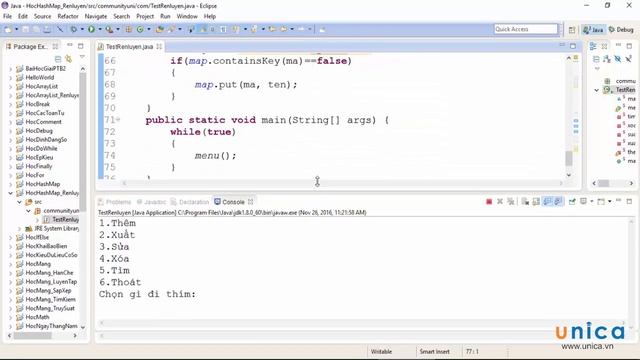Screen dimensions: 640x360
Task: Toggle Scroll Lock in Console toolbar
Action: (536, 202)
